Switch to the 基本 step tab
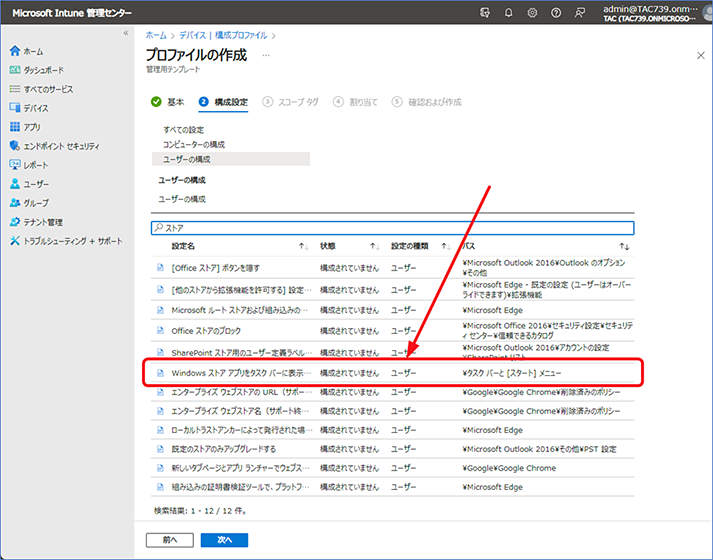The height and width of the screenshot is (560, 713). click(x=167, y=102)
